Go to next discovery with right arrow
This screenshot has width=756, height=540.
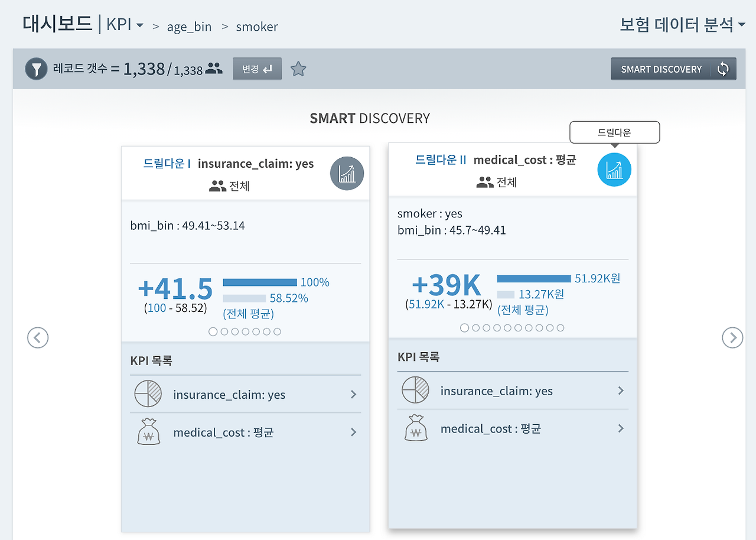pyautogui.click(x=732, y=337)
